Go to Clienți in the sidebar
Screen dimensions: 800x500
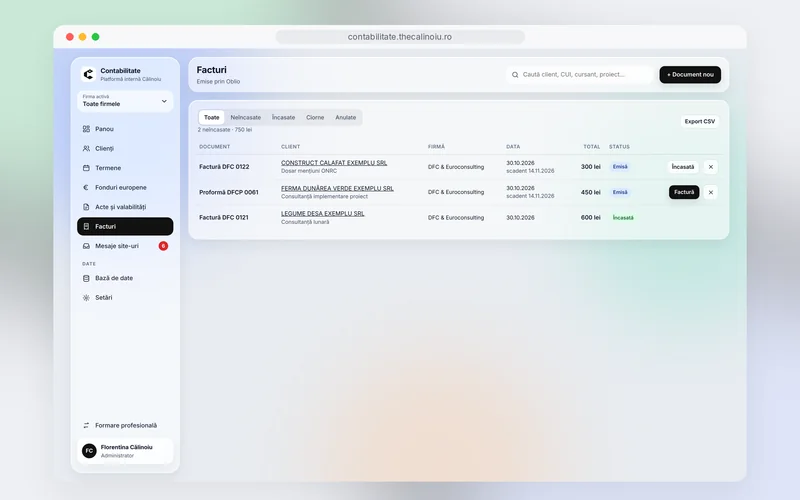click(125, 148)
